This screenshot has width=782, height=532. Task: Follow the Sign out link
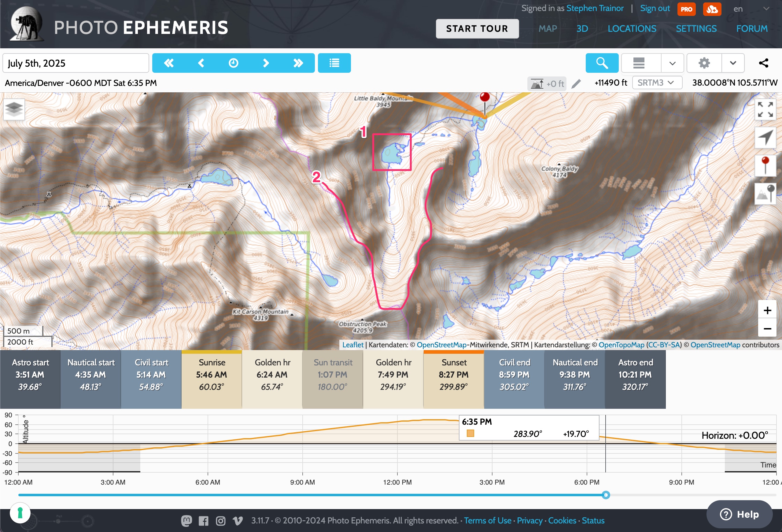click(x=655, y=9)
